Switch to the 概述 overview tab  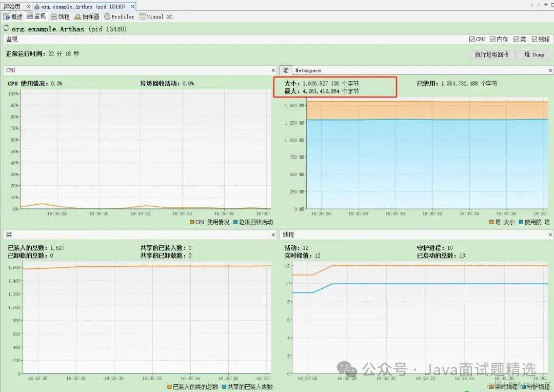(x=13, y=16)
